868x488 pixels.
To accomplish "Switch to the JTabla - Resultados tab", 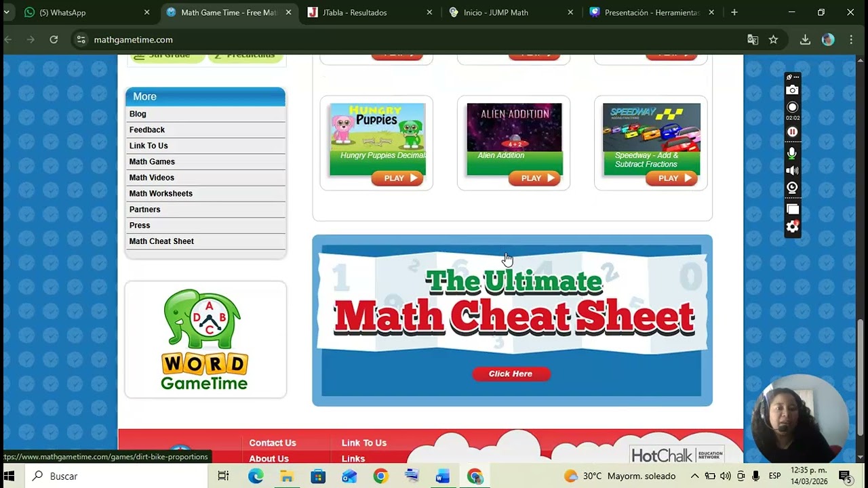I will (370, 12).
